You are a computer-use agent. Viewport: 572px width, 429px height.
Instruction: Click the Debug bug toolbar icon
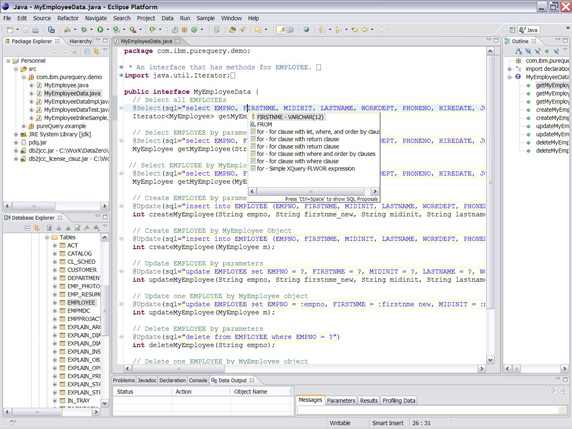84,30
